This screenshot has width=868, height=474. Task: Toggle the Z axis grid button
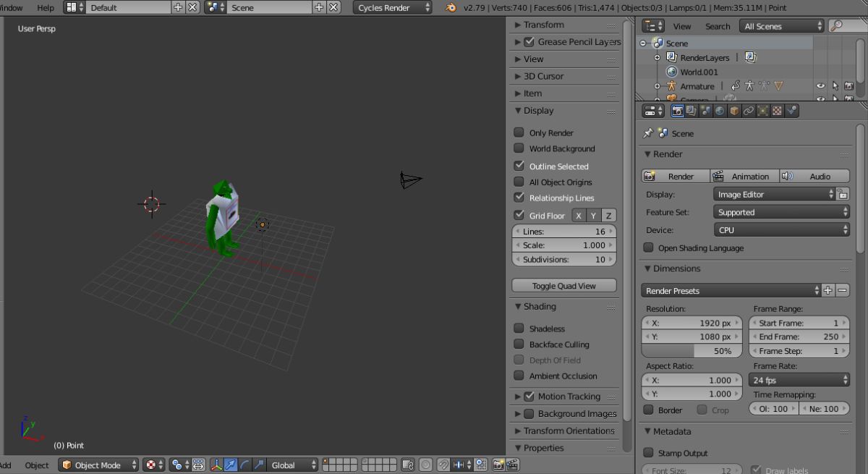tap(609, 216)
